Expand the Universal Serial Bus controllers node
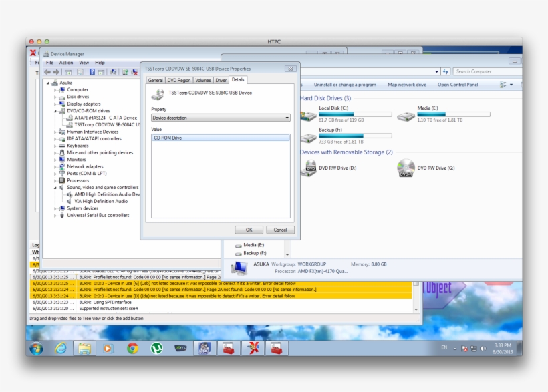This screenshot has height=392, width=548. (x=55, y=216)
